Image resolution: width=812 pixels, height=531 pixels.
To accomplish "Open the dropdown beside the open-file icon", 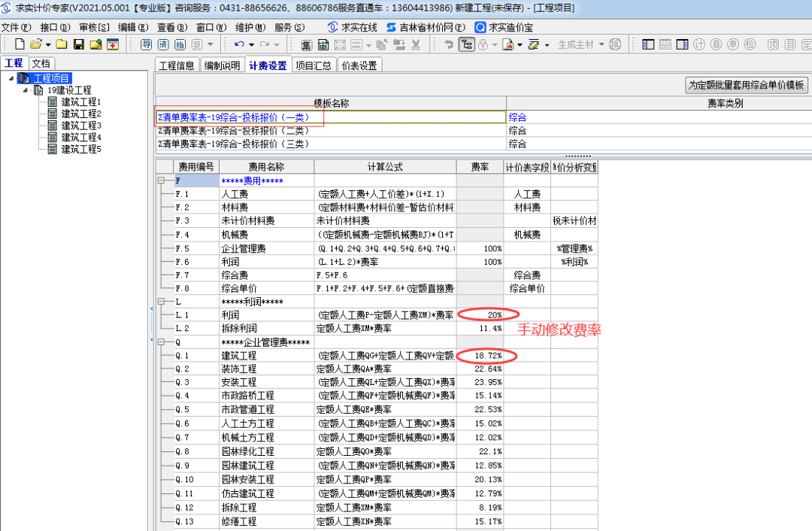I will pyautogui.click(x=47, y=44).
